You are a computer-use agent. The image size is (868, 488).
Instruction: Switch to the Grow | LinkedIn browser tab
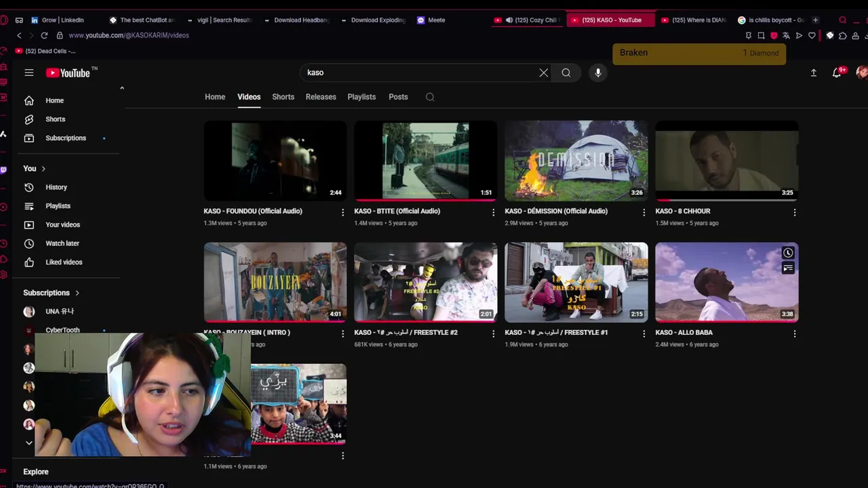pyautogui.click(x=62, y=20)
